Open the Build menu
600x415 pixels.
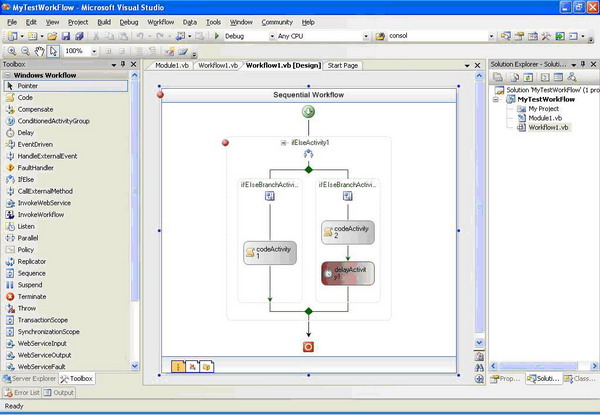tap(104, 22)
